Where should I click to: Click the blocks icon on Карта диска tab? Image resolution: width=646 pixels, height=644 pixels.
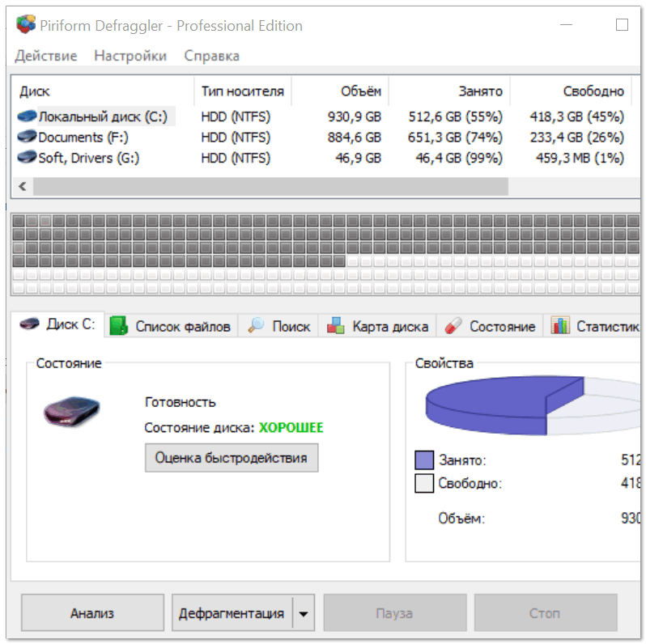click(335, 326)
